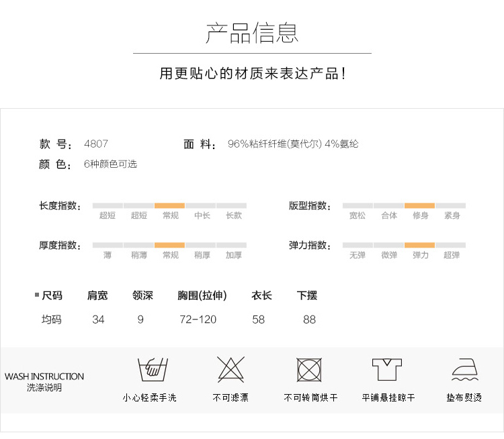Click the style number 4807
This screenshot has width=504, height=439.
tap(95, 144)
